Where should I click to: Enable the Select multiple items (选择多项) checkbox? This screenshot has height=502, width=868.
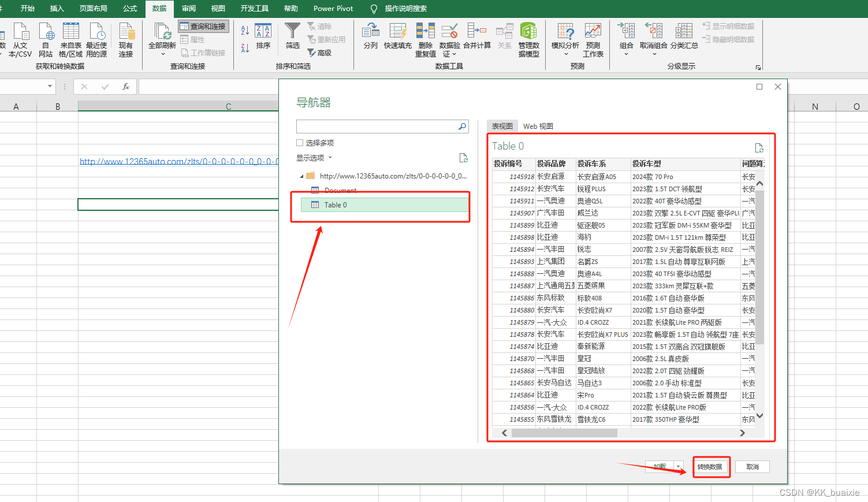point(300,143)
